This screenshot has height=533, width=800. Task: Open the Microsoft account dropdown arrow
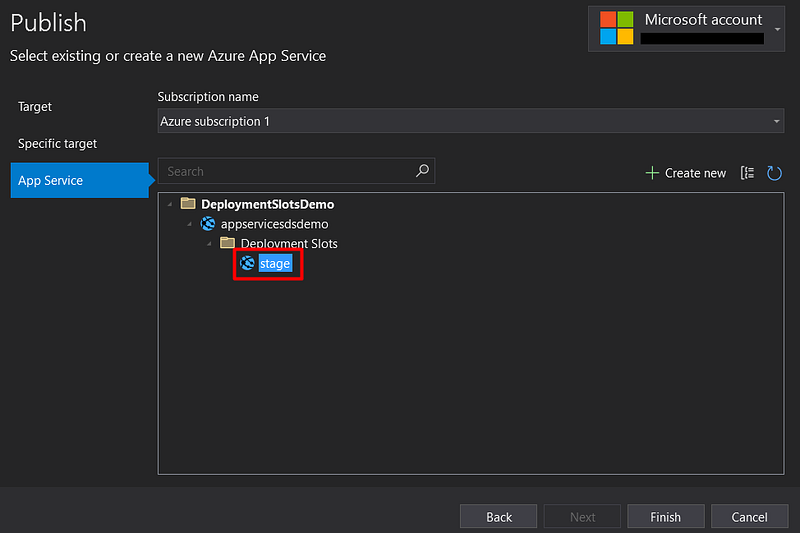point(777,29)
